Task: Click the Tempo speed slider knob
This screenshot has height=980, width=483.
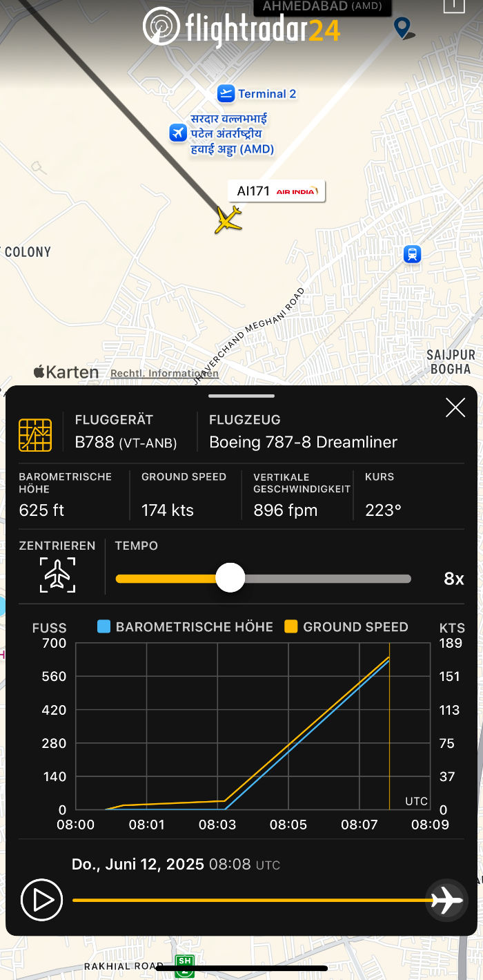Action: (230, 578)
